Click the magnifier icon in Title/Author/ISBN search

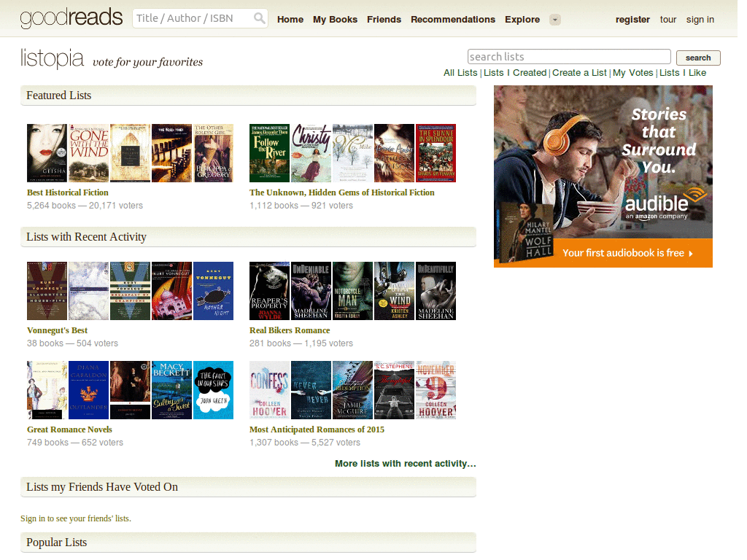coord(259,17)
